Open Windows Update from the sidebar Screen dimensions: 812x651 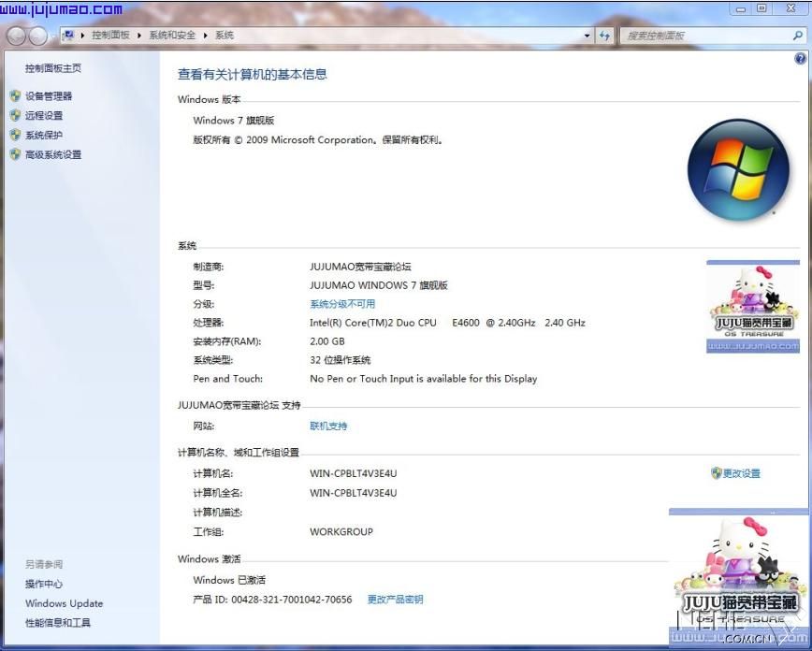[64, 603]
